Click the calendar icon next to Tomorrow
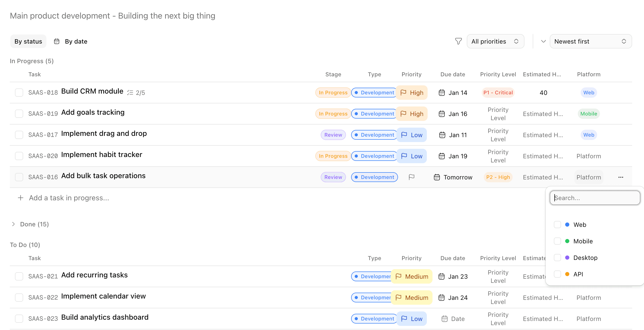The image size is (644, 330). click(x=437, y=177)
